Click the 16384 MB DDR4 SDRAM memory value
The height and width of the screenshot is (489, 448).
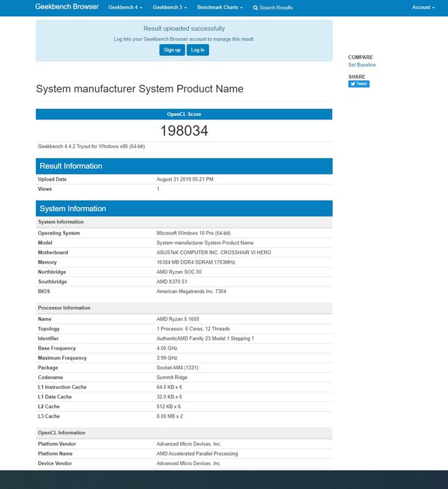click(195, 262)
